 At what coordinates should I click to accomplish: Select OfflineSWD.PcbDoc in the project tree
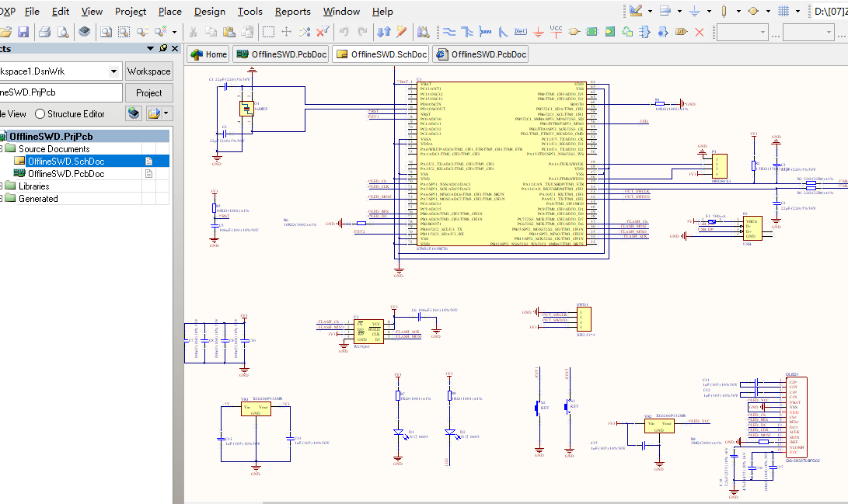tap(66, 173)
